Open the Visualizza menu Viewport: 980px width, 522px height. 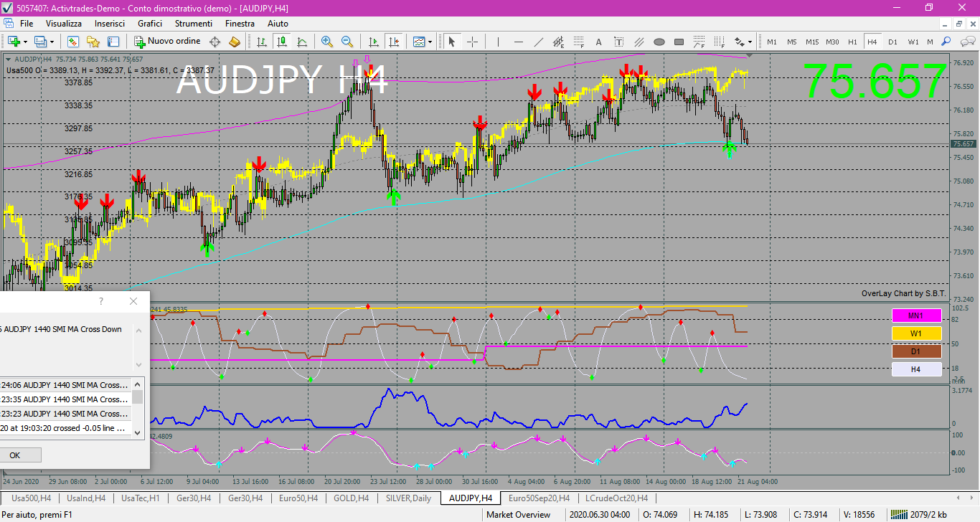[64, 24]
